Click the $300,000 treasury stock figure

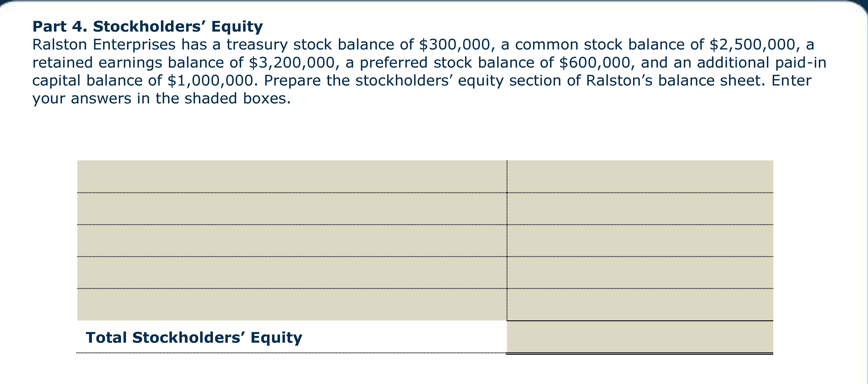(454, 45)
